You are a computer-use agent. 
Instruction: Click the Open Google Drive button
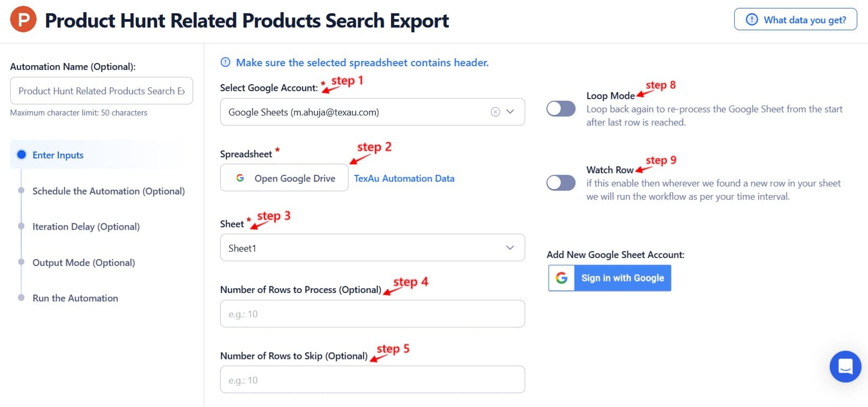point(284,178)
